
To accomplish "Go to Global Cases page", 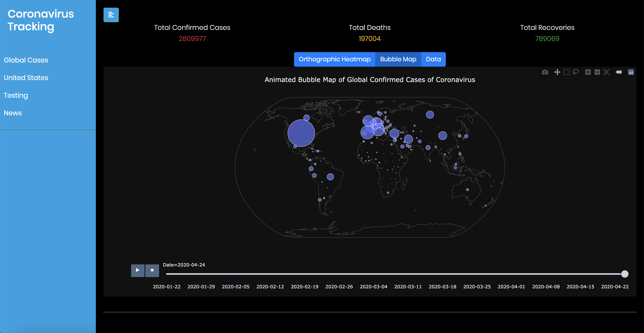I will coord(26,60).
